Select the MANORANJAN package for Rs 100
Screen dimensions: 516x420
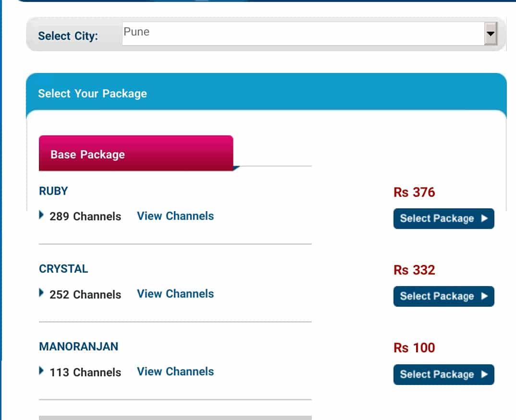[x=443, y=374]
